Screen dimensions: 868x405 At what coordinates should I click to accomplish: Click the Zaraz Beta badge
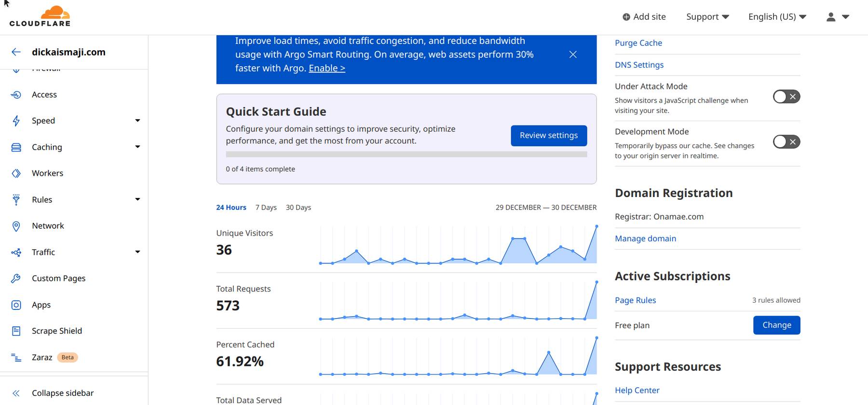[68, 358]
